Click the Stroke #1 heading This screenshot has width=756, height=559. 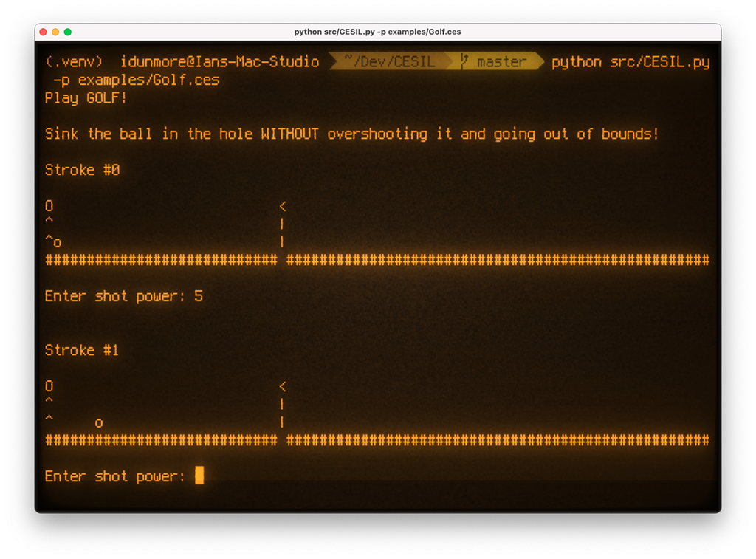click(81, 350)
